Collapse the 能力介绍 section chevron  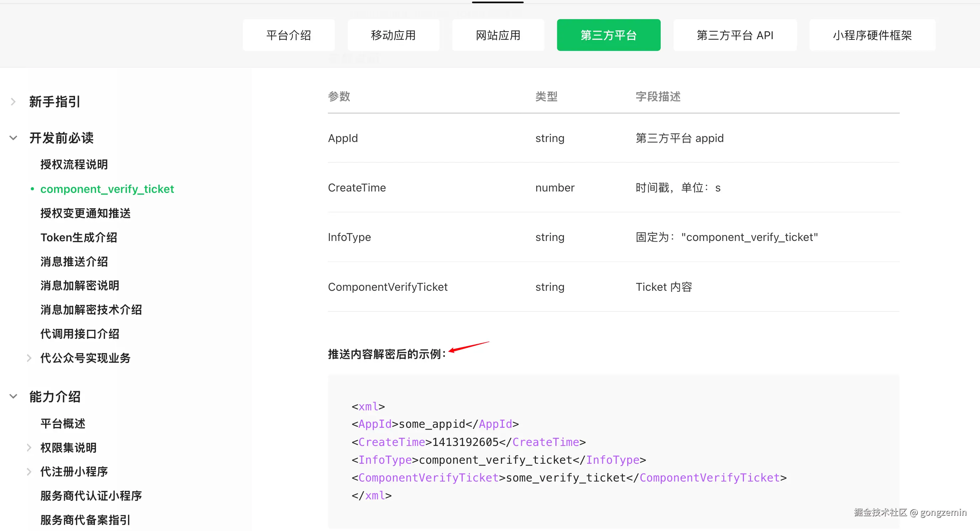coord(13,396)
